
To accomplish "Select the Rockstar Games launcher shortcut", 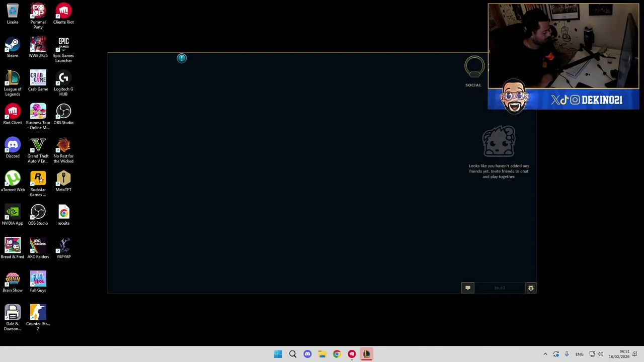I will pyautogui.click(x=38, y=184).
